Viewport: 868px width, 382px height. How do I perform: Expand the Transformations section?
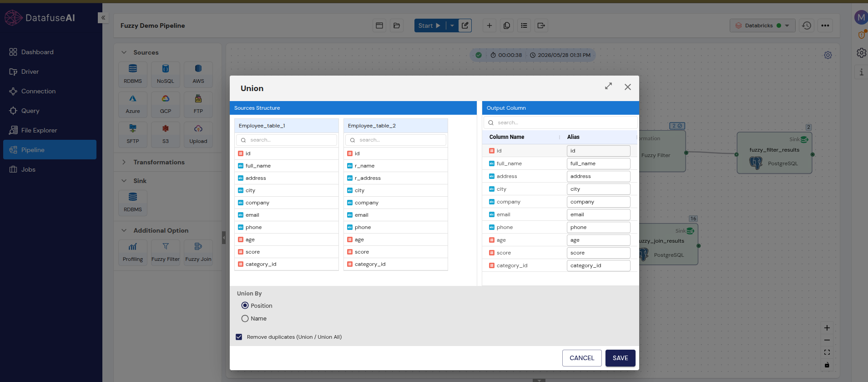point(124,162)
